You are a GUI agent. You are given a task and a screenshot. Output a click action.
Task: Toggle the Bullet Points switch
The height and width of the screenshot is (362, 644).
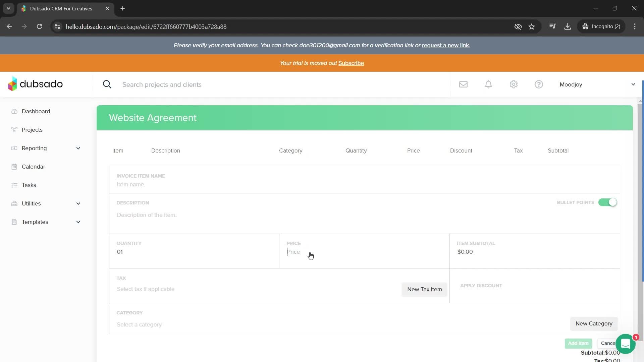click(x=607, y=202)
